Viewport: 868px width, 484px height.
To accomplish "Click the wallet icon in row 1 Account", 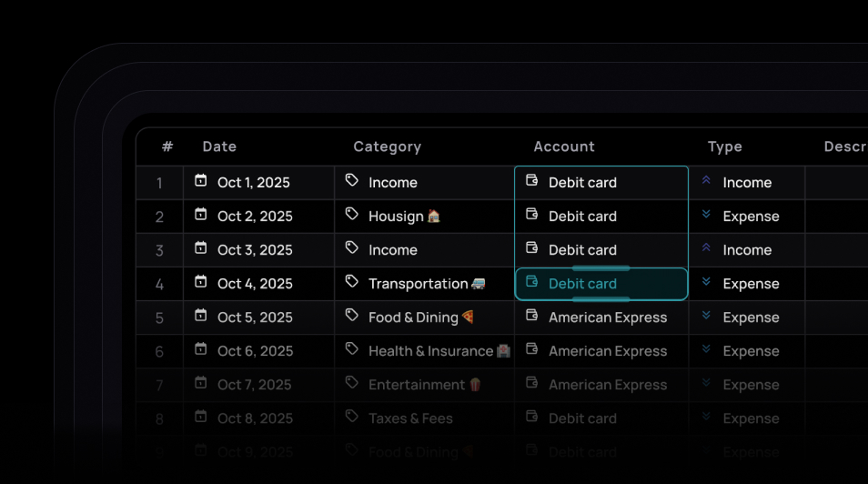I will point(532,181).
